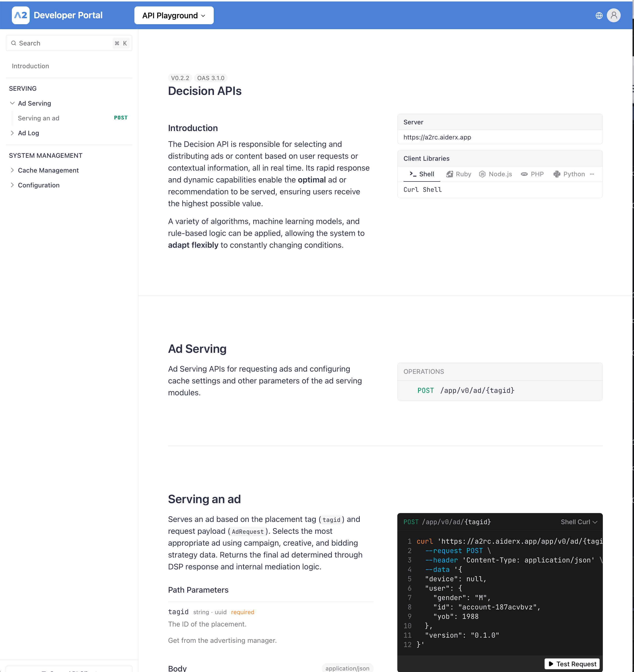Select the PHP client library icon
Viewport: 634px width, 672px height.
point(524,174)
